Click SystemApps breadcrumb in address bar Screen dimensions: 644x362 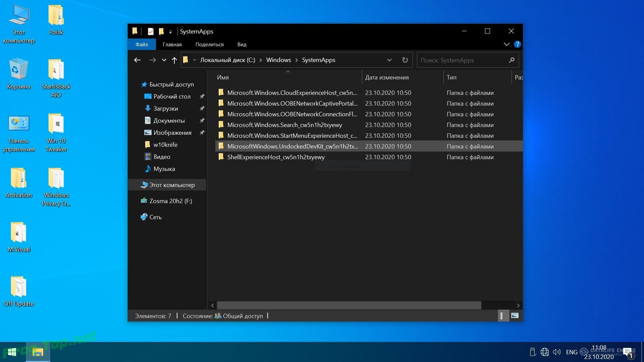319,60
